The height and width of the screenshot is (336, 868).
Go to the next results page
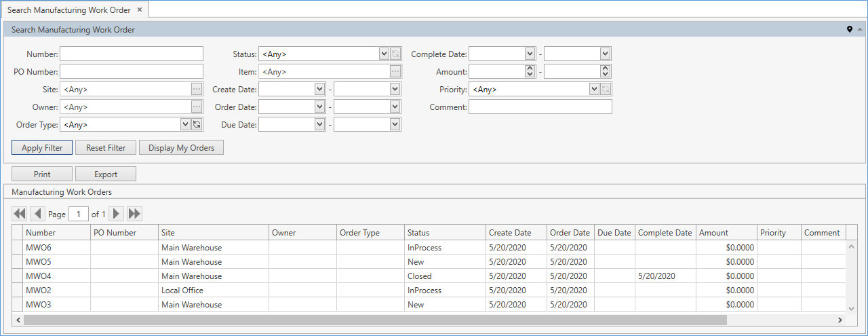117,214
